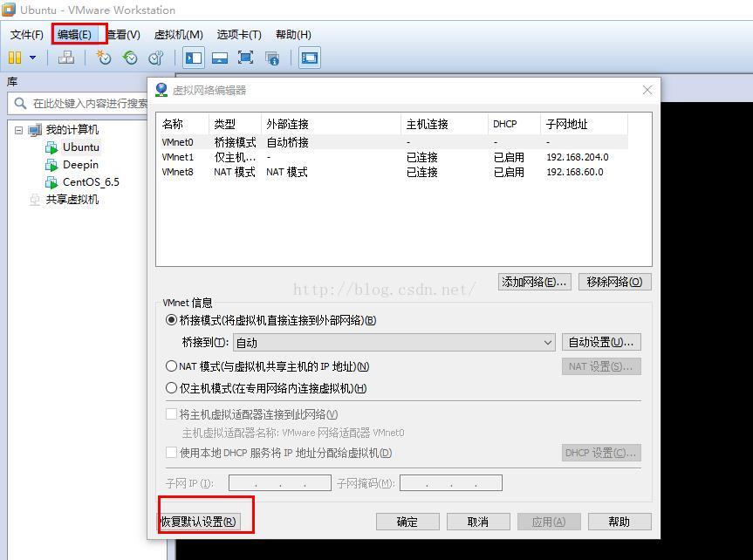The width and height of the screenshot is (753, 560).
Task: Open the 桥接到 自动 dropdown
Action: coord(394,343)
